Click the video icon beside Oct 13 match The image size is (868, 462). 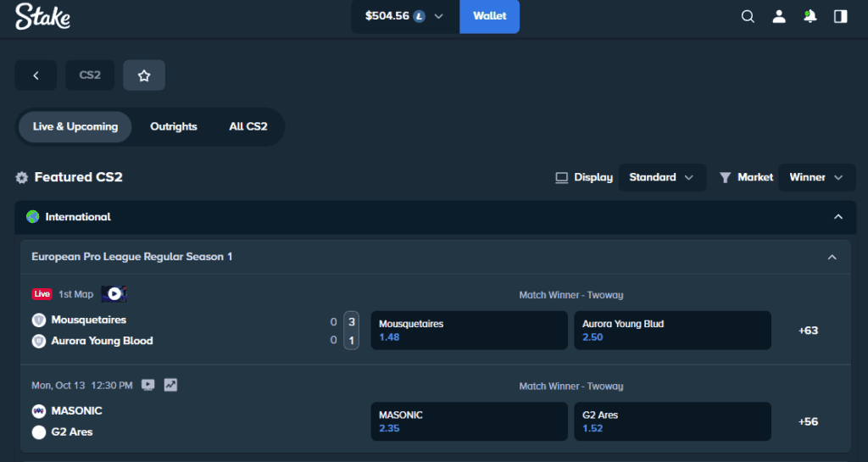pyautogui.click(x=148, y=385)
